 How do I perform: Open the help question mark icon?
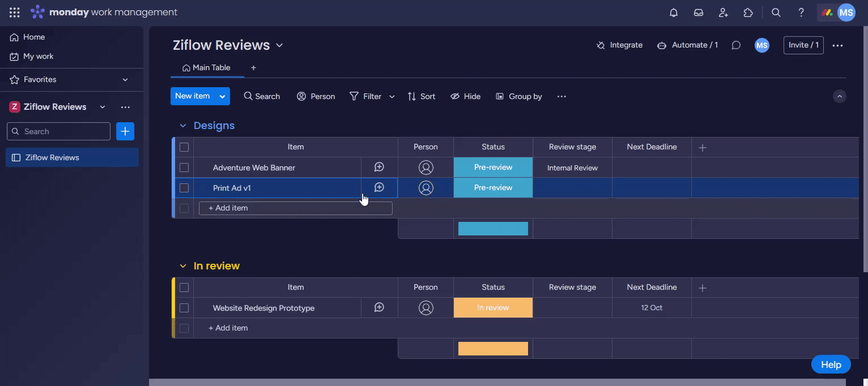[801, 12]
